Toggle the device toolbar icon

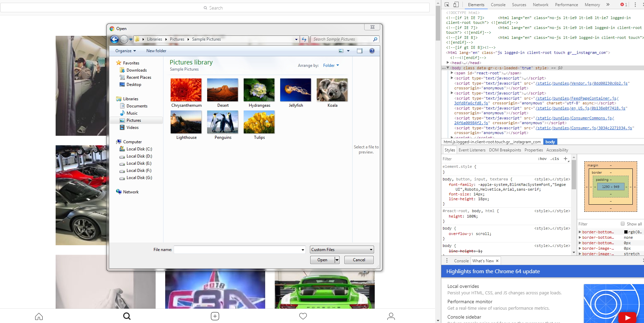pos(456,5)
